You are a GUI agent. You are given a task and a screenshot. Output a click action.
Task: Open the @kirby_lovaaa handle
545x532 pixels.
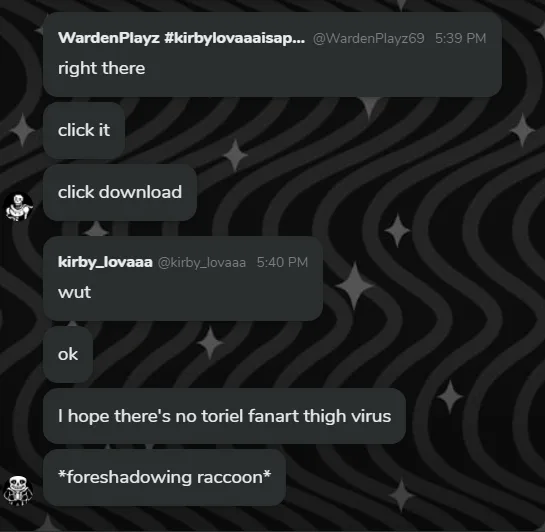coord(202,262)
